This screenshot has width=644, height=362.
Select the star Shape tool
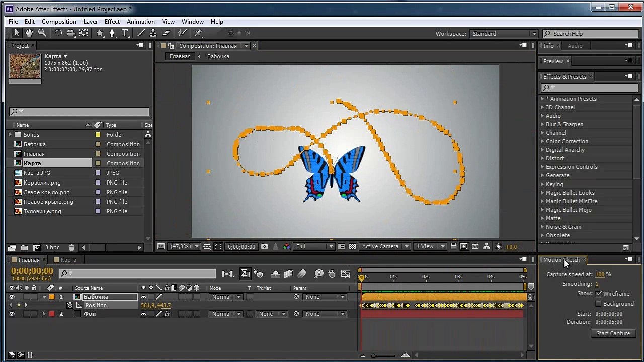tap(100, 33)
